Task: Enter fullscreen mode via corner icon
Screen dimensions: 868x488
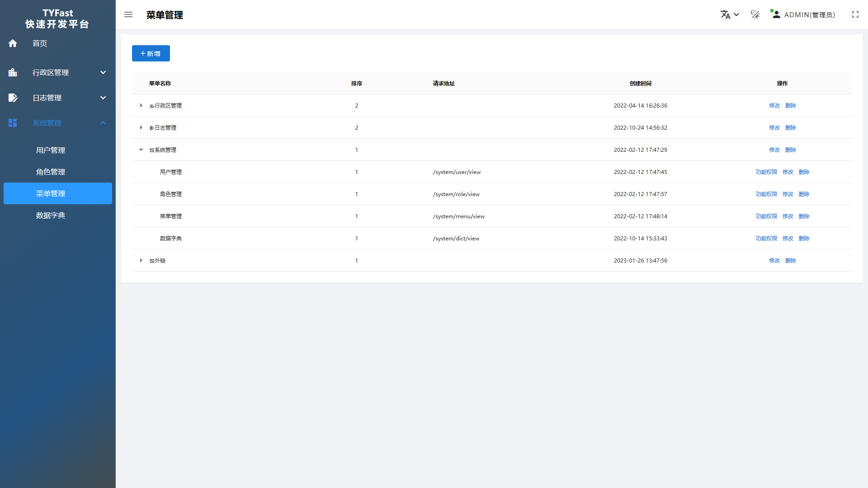Action: coord(855,14)
